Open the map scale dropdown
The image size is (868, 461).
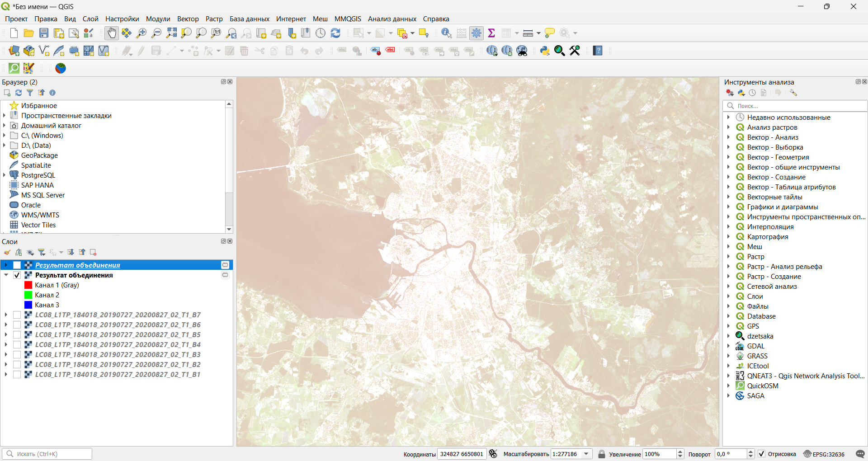pyautogui.click(x=586, y=454)
